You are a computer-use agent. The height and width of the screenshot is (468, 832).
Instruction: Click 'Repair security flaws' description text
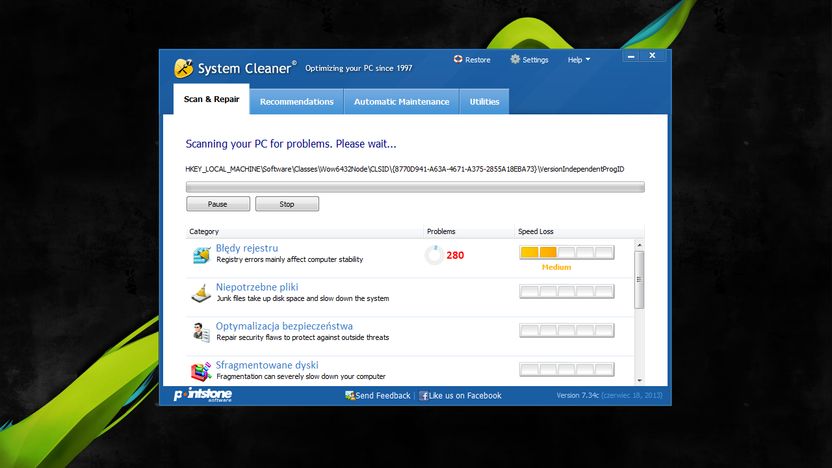(x=302, y=337)
